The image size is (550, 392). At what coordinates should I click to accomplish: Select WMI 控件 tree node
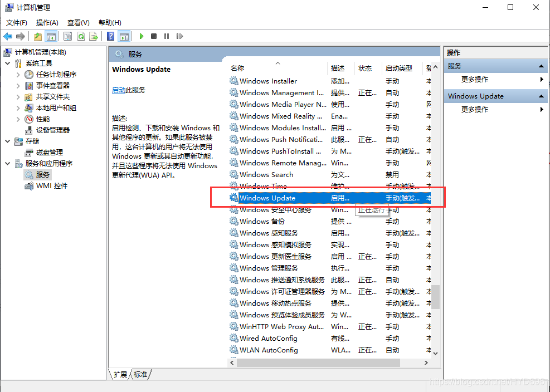52,186
